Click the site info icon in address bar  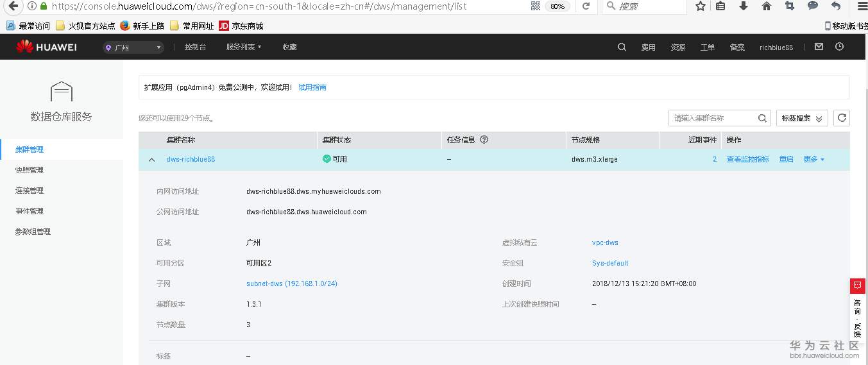[x=32, y=6]
